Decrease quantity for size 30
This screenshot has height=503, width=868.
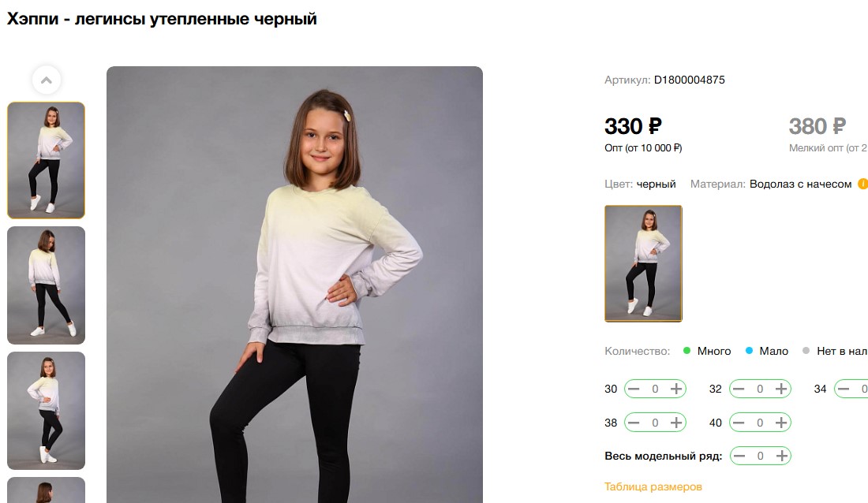[634, 389]
